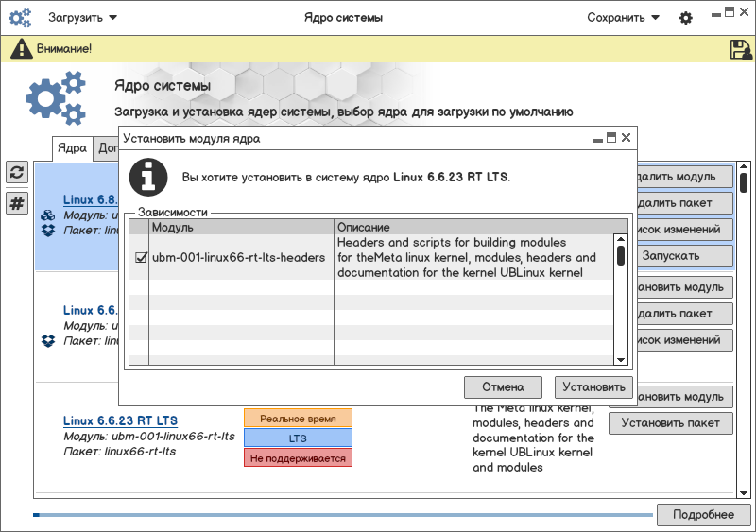Click the floppy disk icon in warning bar
756x532 pixels.
coord(740,49)
